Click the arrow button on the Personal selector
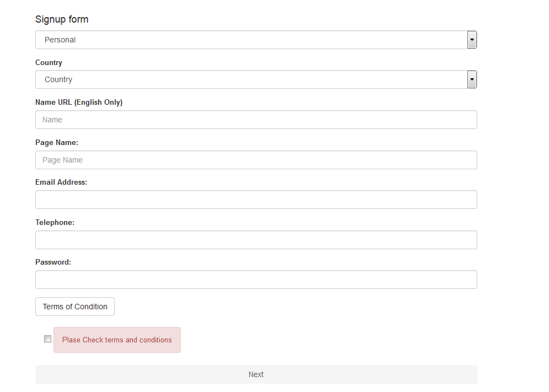Image resolution: width=549 pixels, height=392 pixels. click(x=472, y=40)
